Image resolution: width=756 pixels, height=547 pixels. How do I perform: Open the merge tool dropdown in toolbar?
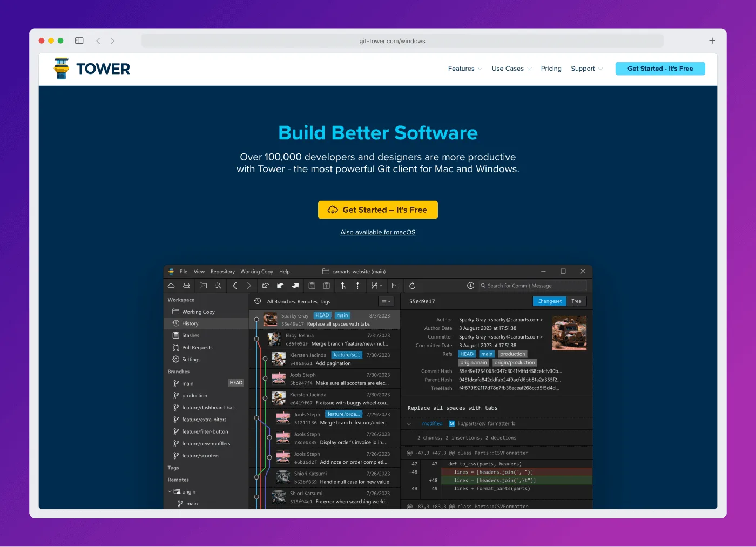coord(377,286)
